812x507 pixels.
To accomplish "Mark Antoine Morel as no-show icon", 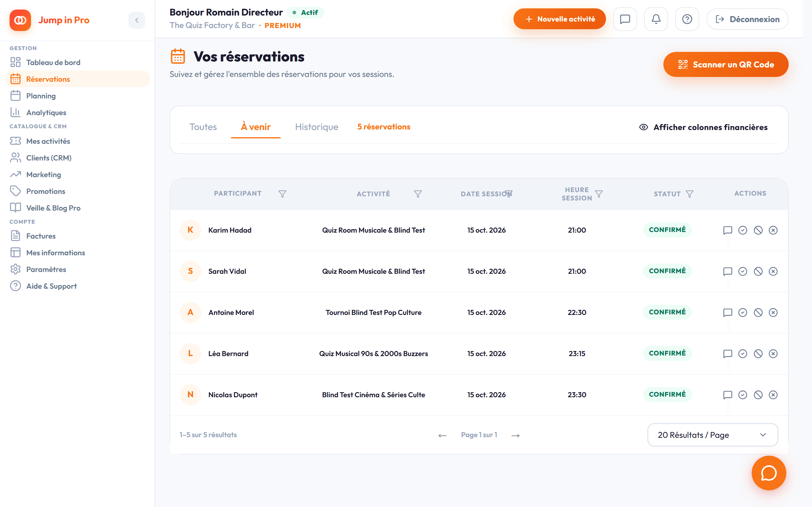I will (x=758, y=313).
